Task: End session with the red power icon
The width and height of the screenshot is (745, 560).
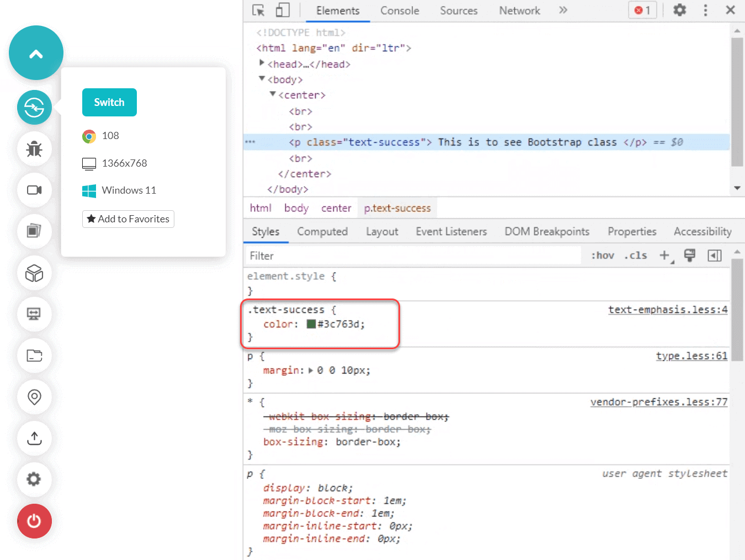Action: coord(34,521)
